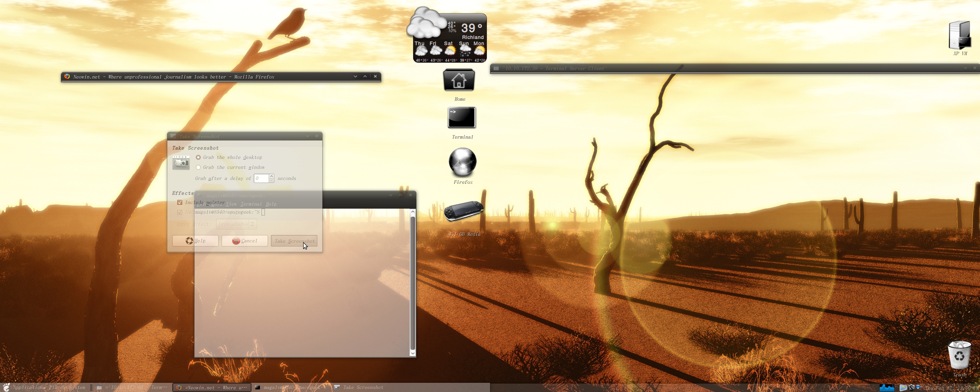Open the View menu in terminal window
Image resolution: width=980 pixels, height=392 pixels.
tap(231, 204)
